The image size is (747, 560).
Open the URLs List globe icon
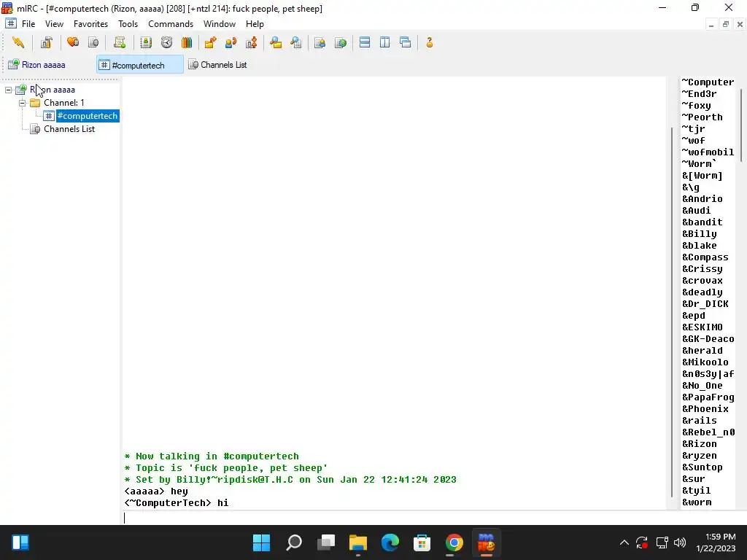coord(341,42)
